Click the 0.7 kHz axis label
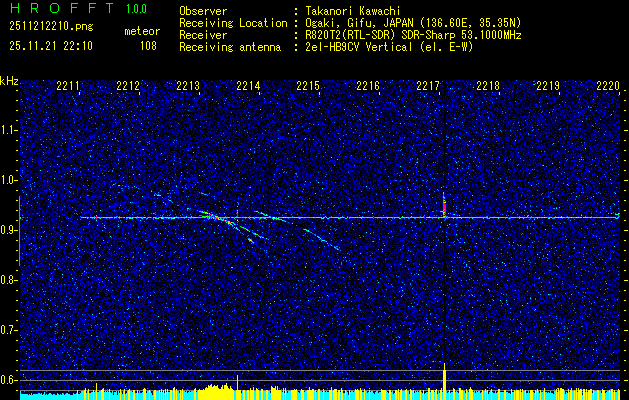This screenshot has width=629, height=400. coord(8,330)
